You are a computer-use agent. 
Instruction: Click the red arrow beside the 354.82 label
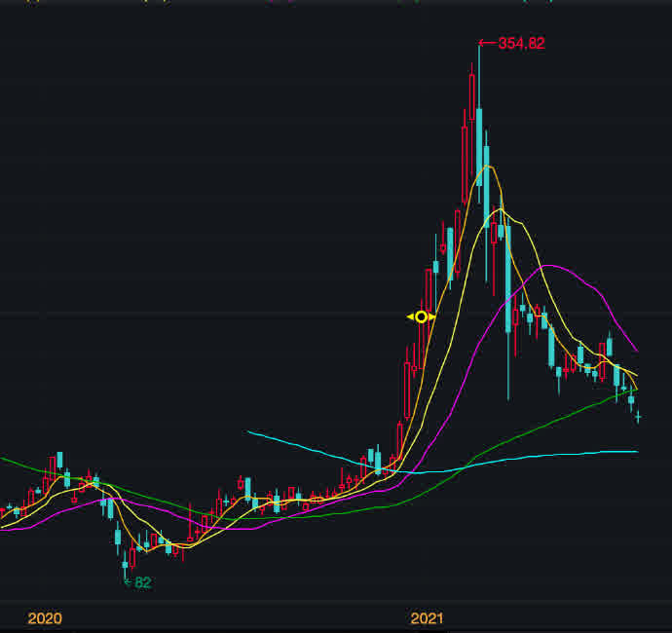[487, 43]
